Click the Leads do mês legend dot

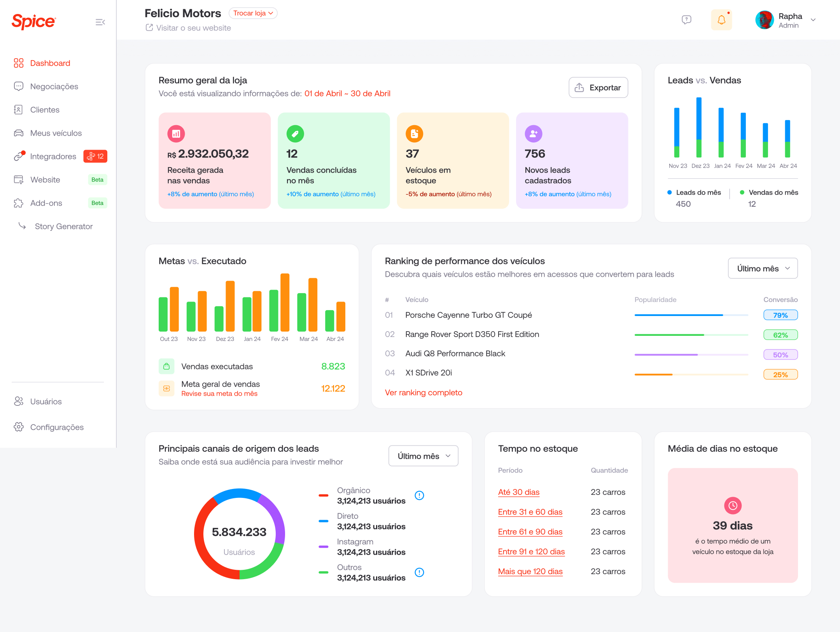coord(670,192)
